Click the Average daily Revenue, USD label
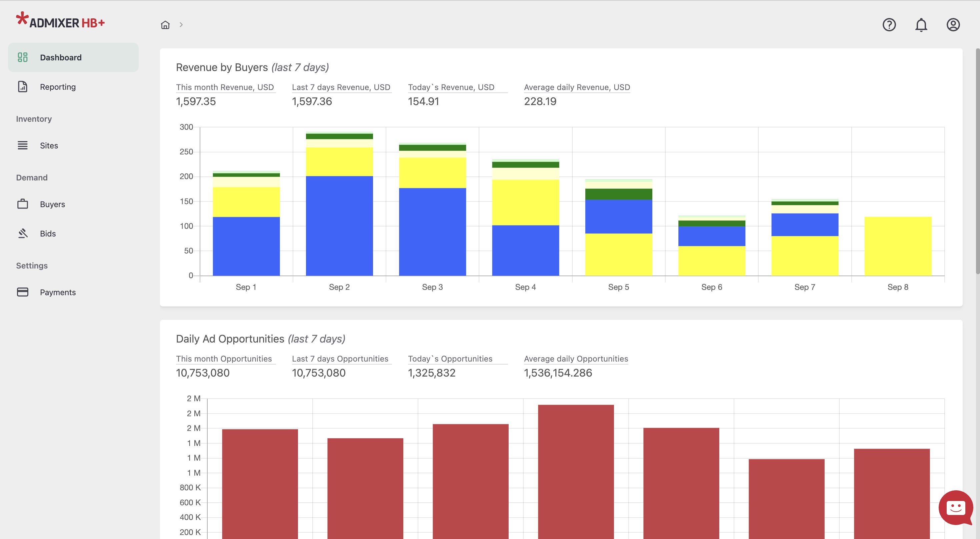 tap(577, 87)
